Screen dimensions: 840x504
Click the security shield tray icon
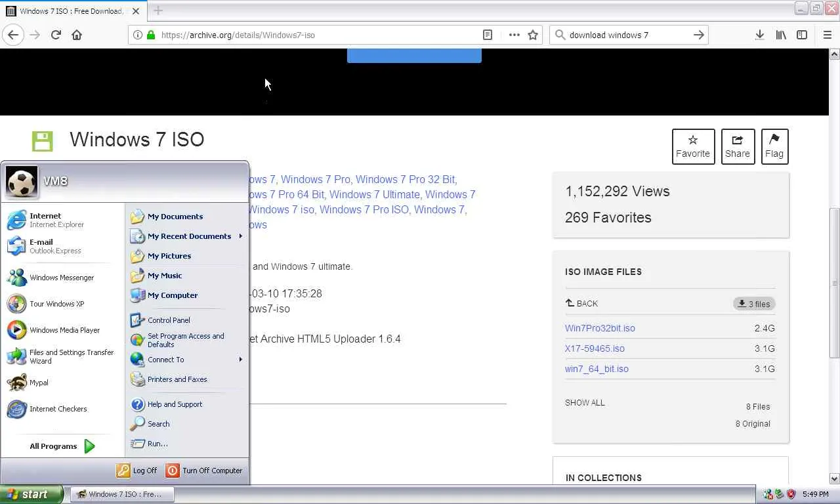pos(791,494)
